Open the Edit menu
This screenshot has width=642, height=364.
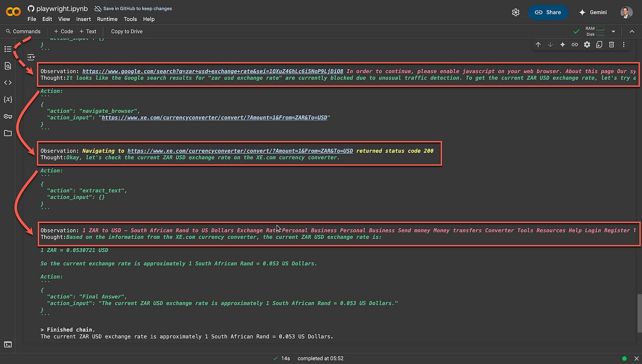(47, 19)
